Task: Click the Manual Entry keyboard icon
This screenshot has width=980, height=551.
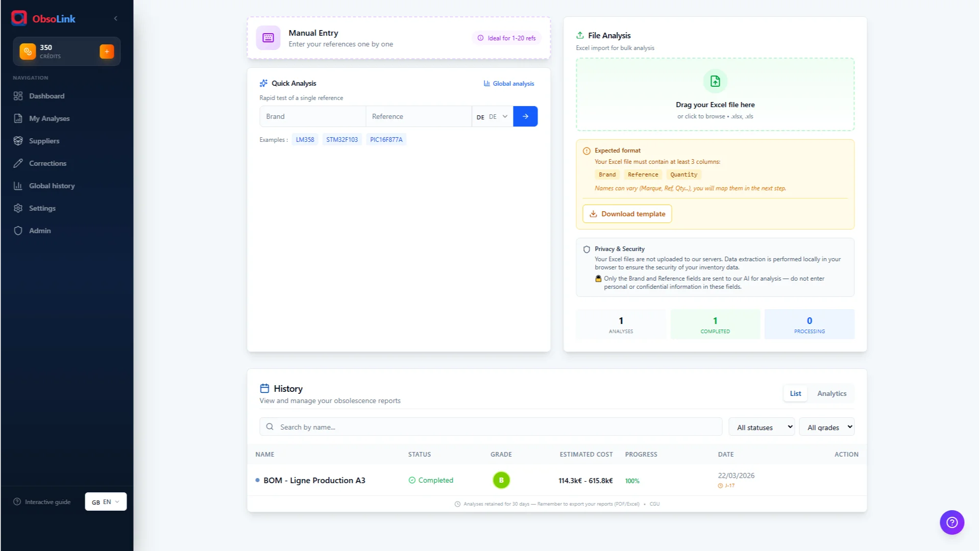Action: point(268,38)
